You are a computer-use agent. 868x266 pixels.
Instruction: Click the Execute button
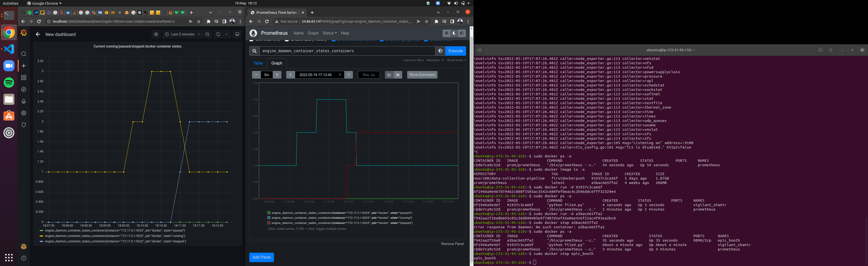pyautogui.click(x=455, y=51)
